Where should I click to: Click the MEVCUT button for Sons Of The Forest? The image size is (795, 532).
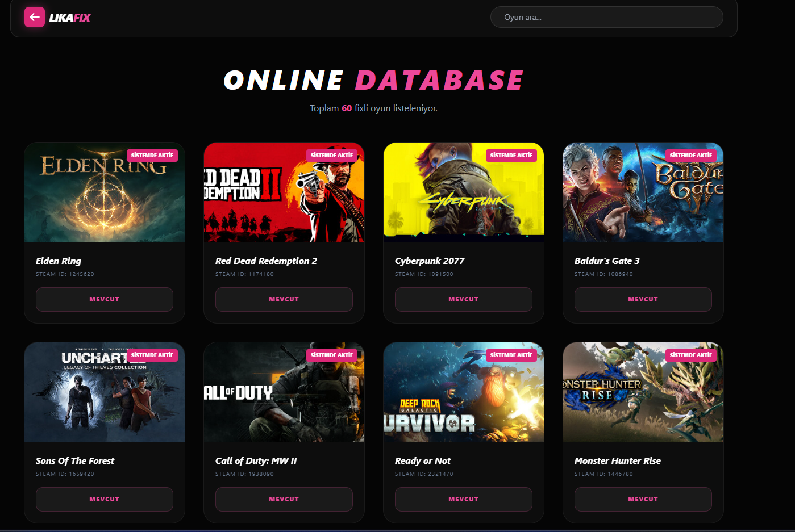[105, 499]
